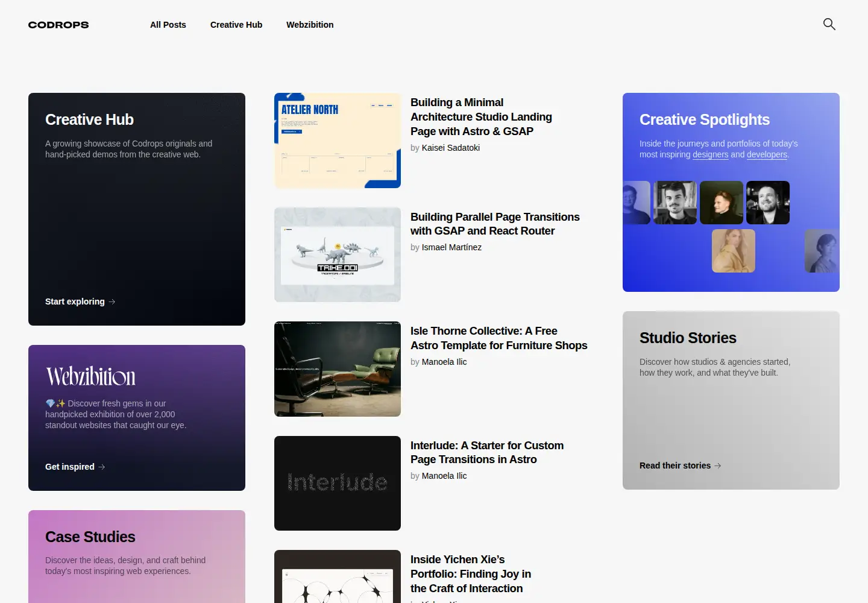The width and height of the screenshot is (868, 603).
Task: Open the dinosaur Trike.001 article thumbnail
Action: coord(338,254)
